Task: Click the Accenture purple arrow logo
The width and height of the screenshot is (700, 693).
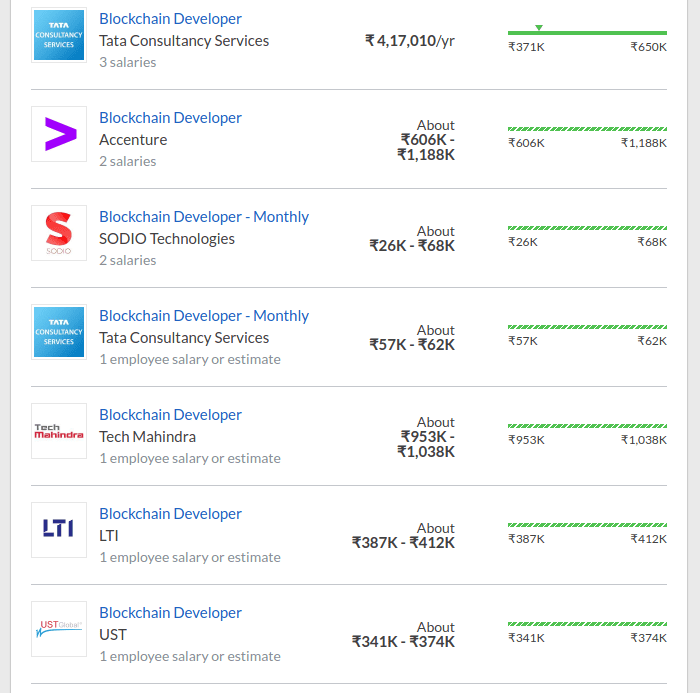Action: (x=59, y=134)
